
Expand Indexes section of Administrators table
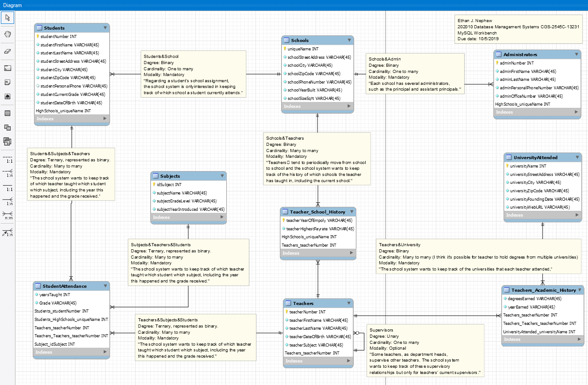point(577,112)
